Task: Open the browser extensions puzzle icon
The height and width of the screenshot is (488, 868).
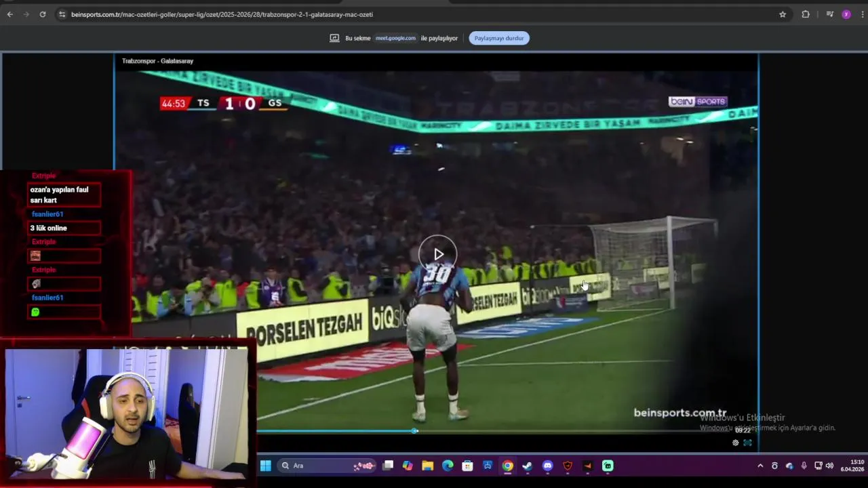Action: (x=806, y=14)
